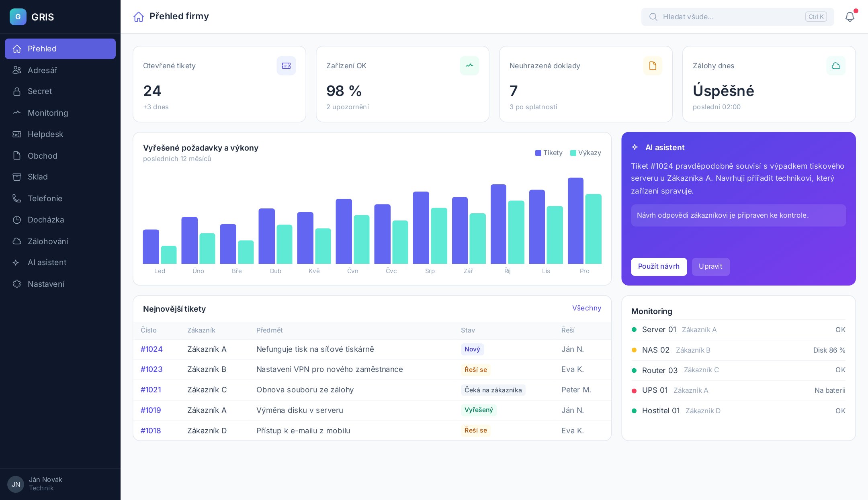Click the Použít návrh button
The height and width of the screenshot is (500, 868).
tap(659, 267)
